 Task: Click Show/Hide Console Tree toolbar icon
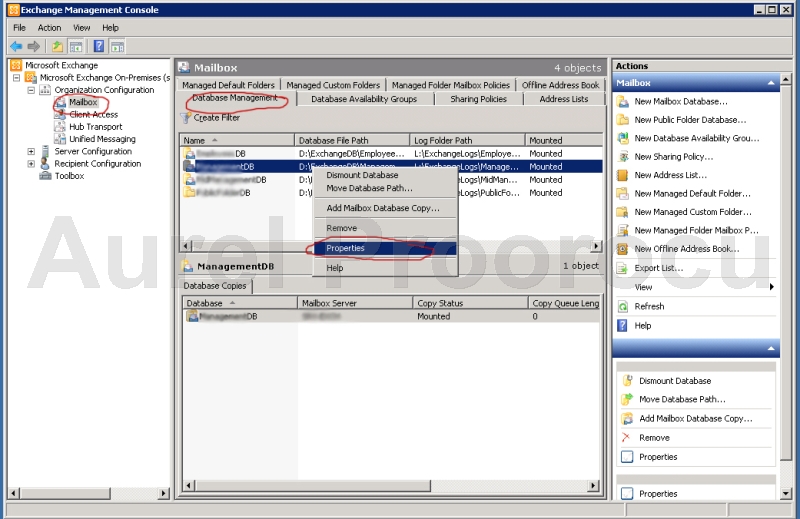76,46
